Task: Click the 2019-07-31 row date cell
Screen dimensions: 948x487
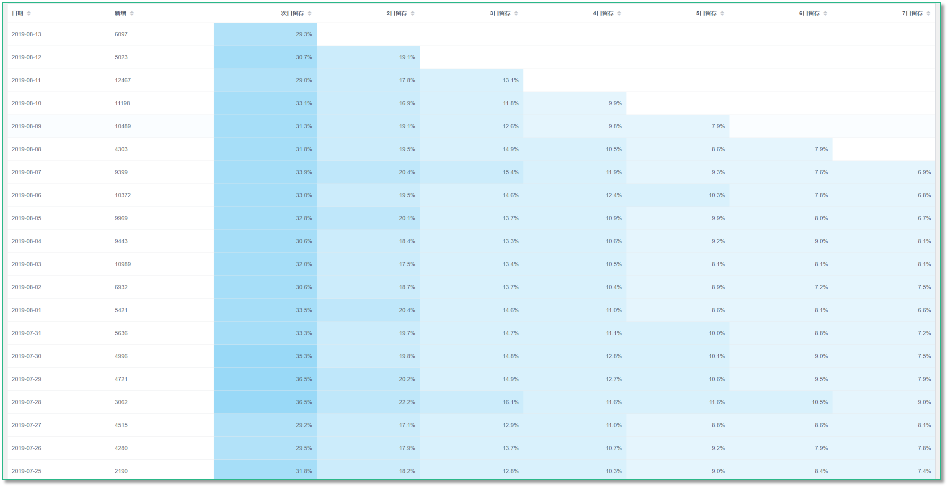Action: click(26, 333)
